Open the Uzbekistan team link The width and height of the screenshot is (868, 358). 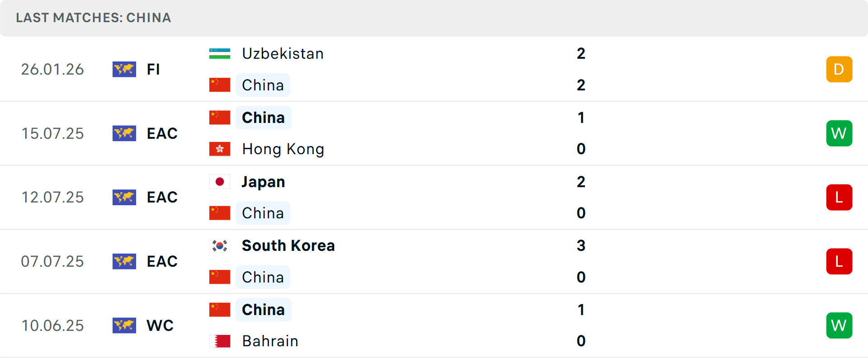tap(283, 53)
